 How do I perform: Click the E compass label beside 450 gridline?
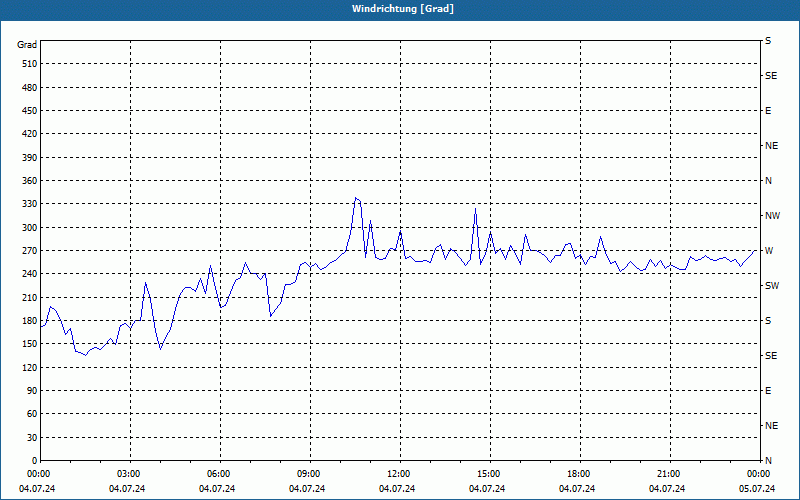click(768, 111)
